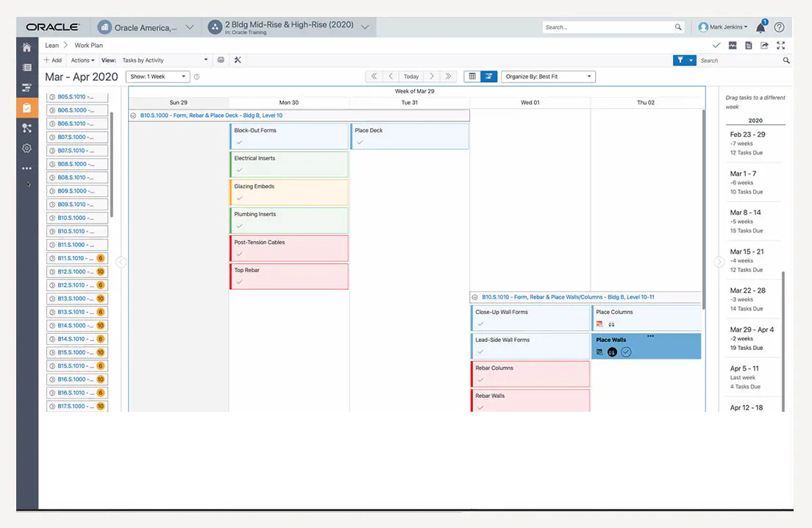Click the Today button

411,76
